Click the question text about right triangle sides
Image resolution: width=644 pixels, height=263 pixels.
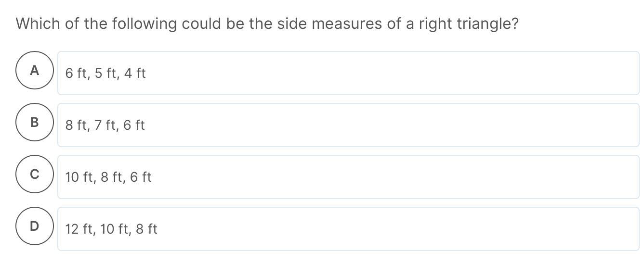(x=267, y=24)
